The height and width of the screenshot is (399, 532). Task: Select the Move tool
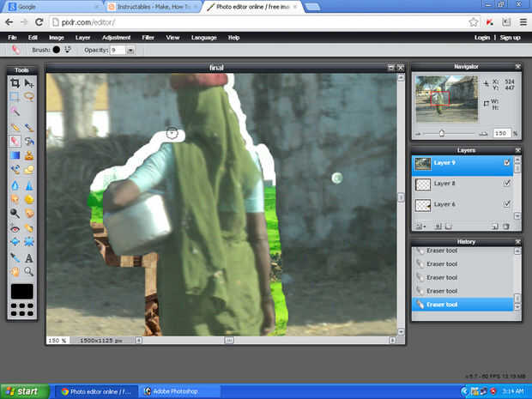pyautogui.click(x=29, y=83)
